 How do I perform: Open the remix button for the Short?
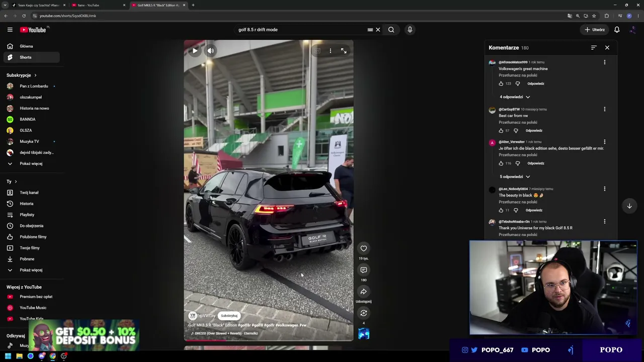click(x=364, y=313)
